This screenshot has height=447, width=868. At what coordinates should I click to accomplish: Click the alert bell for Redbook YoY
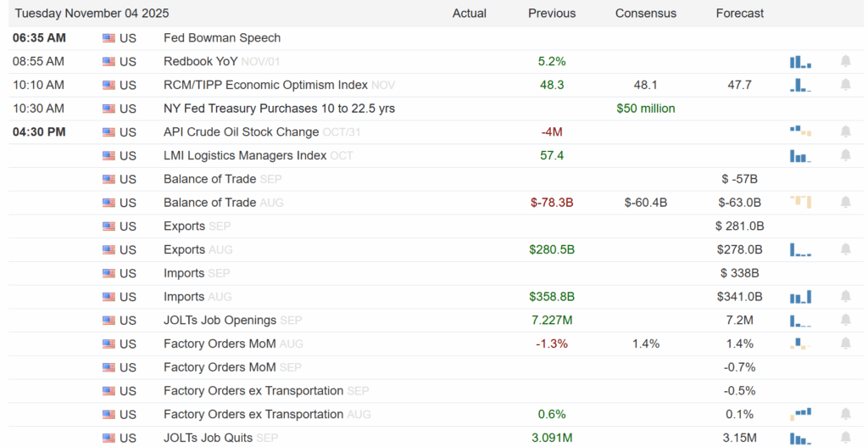845,61
